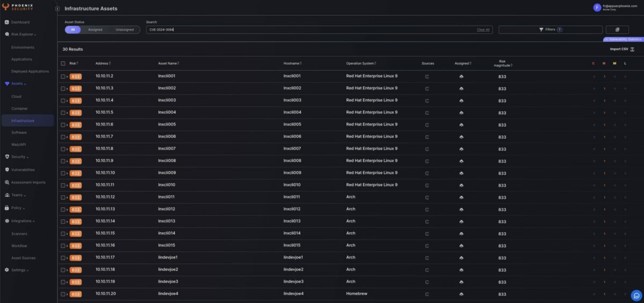Select the checkbox for lindevjoe1 row
This screenshot has width=644, height=303.
[63, 258]
